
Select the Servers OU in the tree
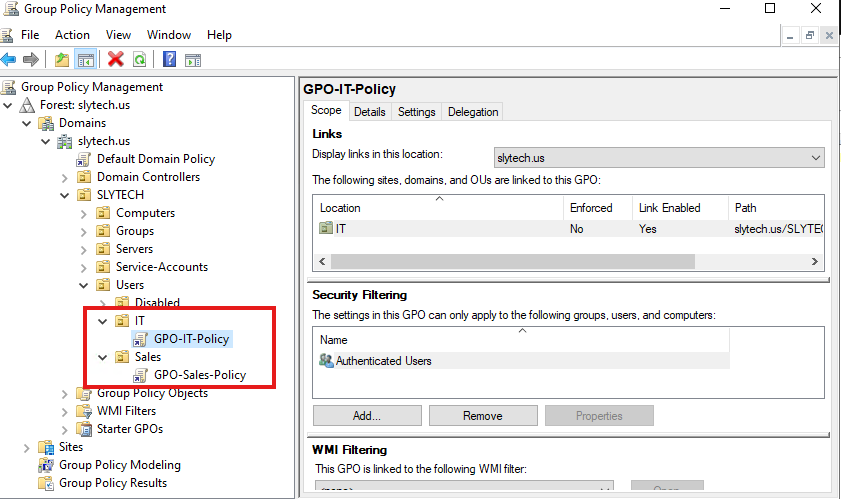134,249
